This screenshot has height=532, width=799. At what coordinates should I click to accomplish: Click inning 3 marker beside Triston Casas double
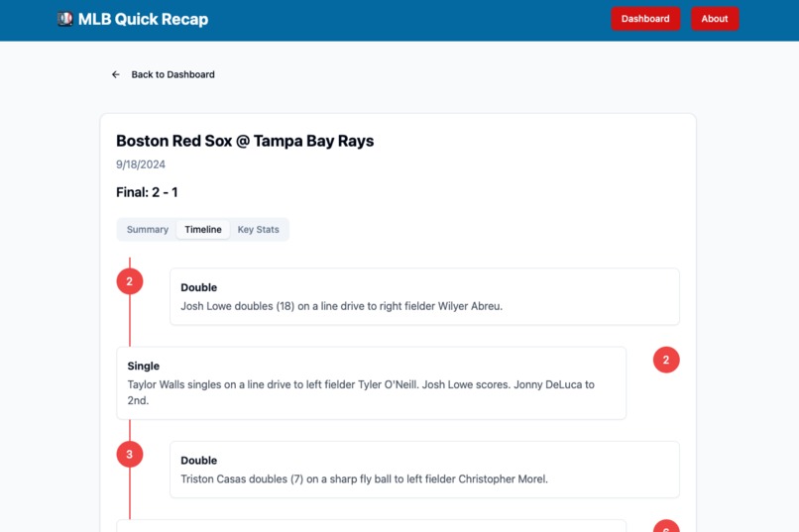tap(130, 454)
